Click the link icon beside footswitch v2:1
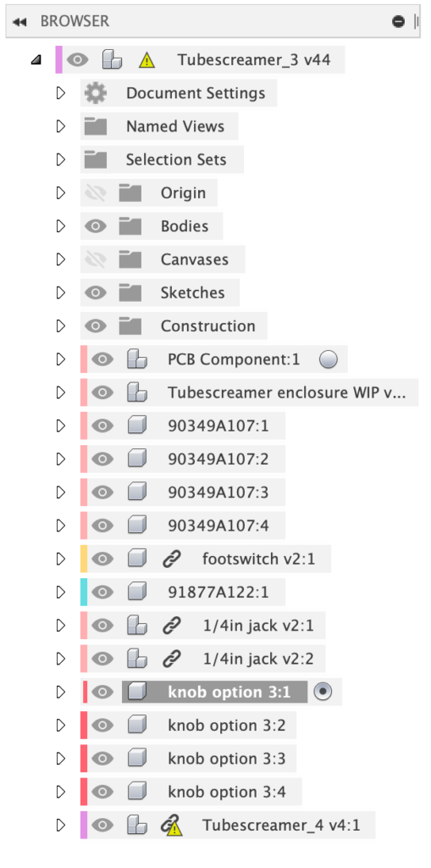The image size is (431, 868). click(x=172, y=559)
